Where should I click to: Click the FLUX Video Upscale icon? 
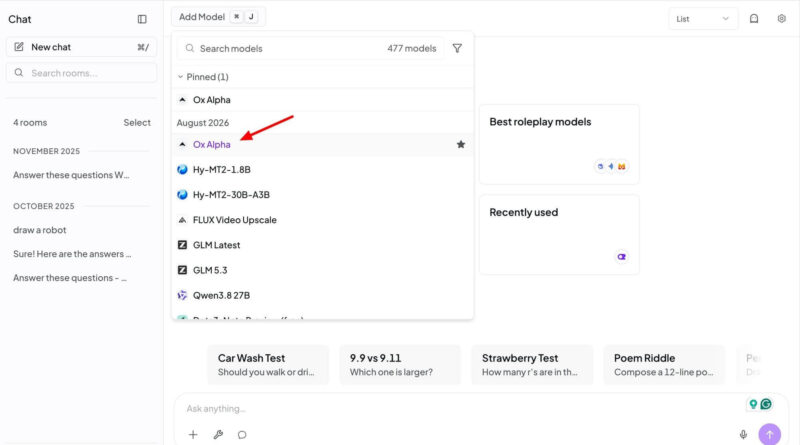(182, 220)
